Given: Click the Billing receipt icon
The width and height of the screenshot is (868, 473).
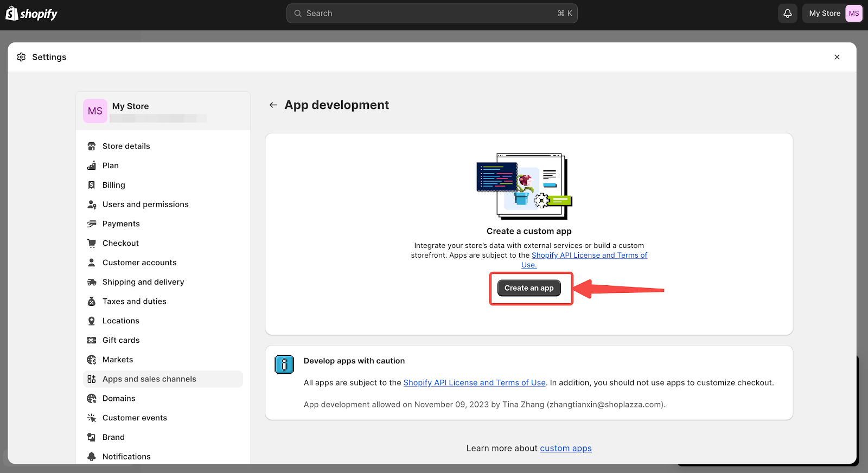Looking at the screenshot, I should [x=92, y=185].
